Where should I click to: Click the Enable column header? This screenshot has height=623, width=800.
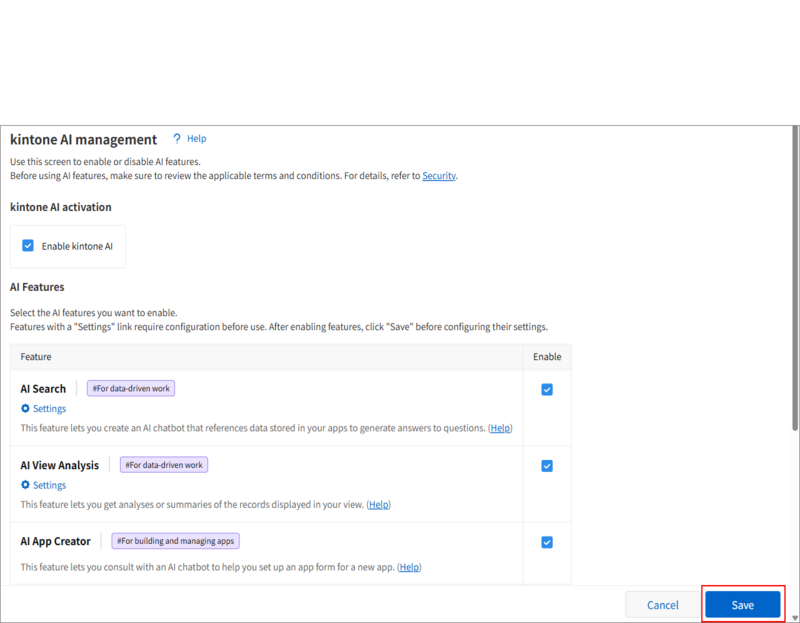(547, 357)
